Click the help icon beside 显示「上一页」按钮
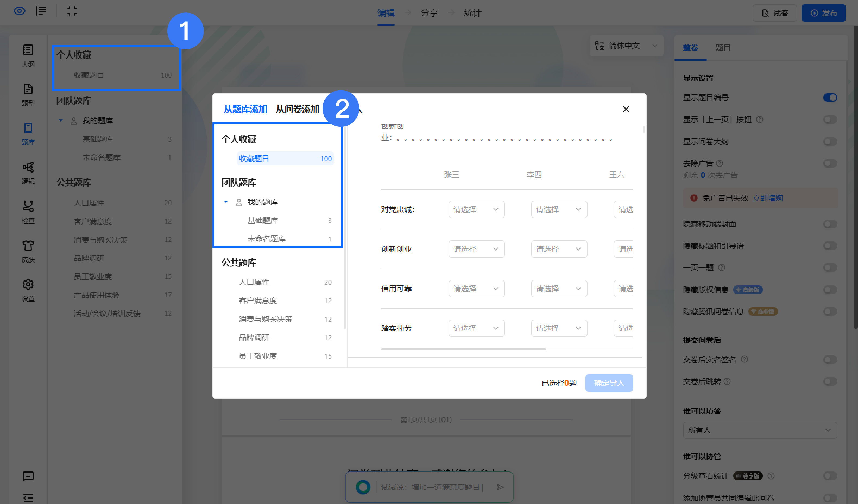The width and height of the screenshot is (858, 504). (760, 119)
